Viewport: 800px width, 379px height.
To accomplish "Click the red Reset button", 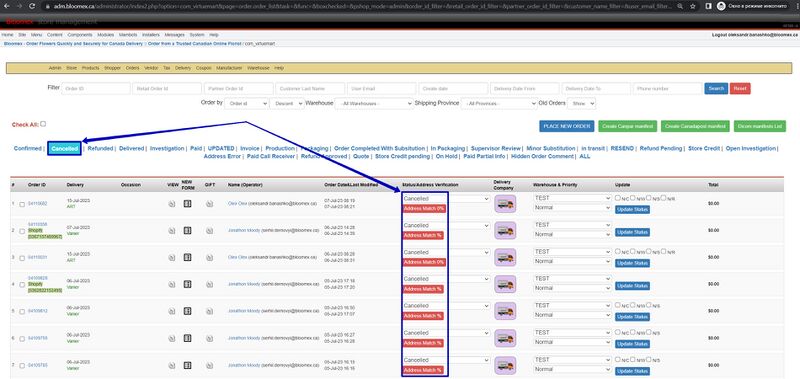I will tap(740, 88).
